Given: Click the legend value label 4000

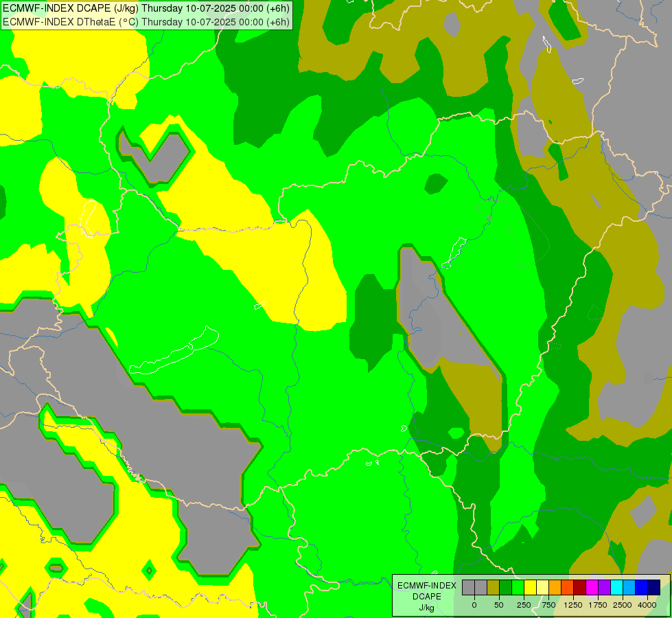Looking at the screenshot, I should (x=647, y=605).
